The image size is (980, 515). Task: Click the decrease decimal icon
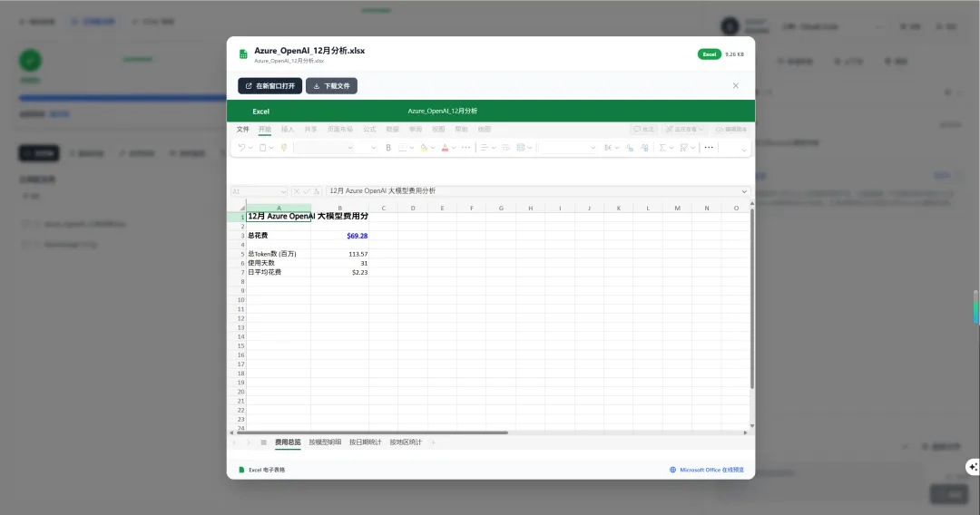click(630, 148)
